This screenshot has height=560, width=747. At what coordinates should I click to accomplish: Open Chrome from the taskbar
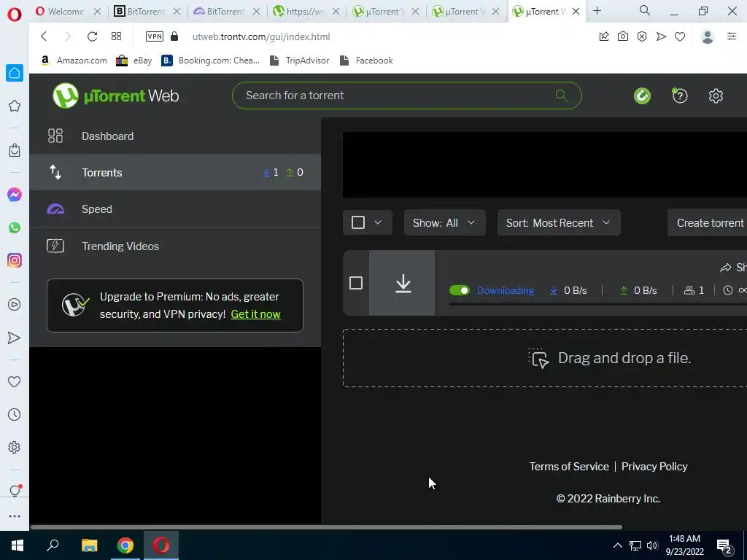click(x=125, y=545)
